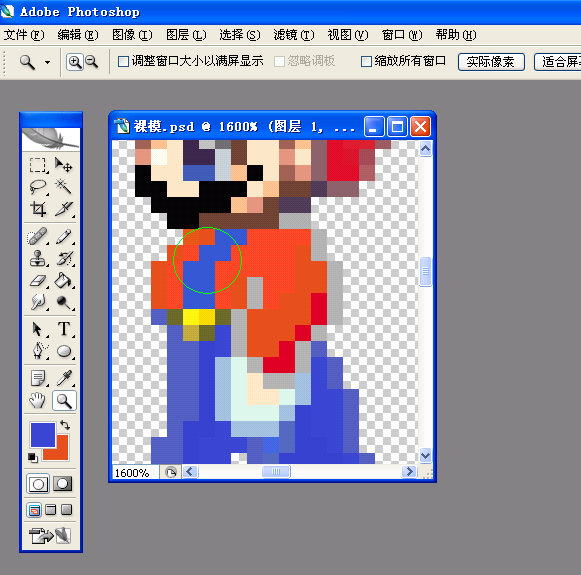
Task: Open the 文件(F) menu
Action: (x=24, y=35)
